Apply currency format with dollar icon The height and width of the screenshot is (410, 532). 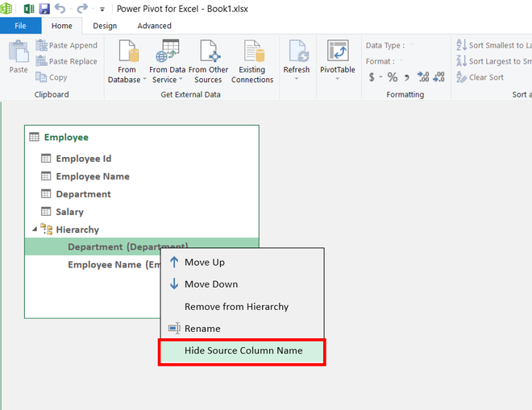[x=372, y=77]
